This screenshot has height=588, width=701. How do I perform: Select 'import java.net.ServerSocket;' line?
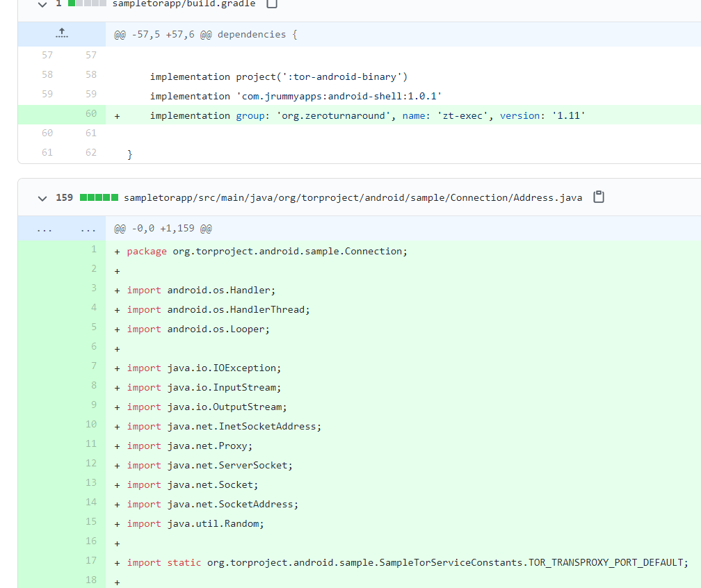(x=210, y=466)
